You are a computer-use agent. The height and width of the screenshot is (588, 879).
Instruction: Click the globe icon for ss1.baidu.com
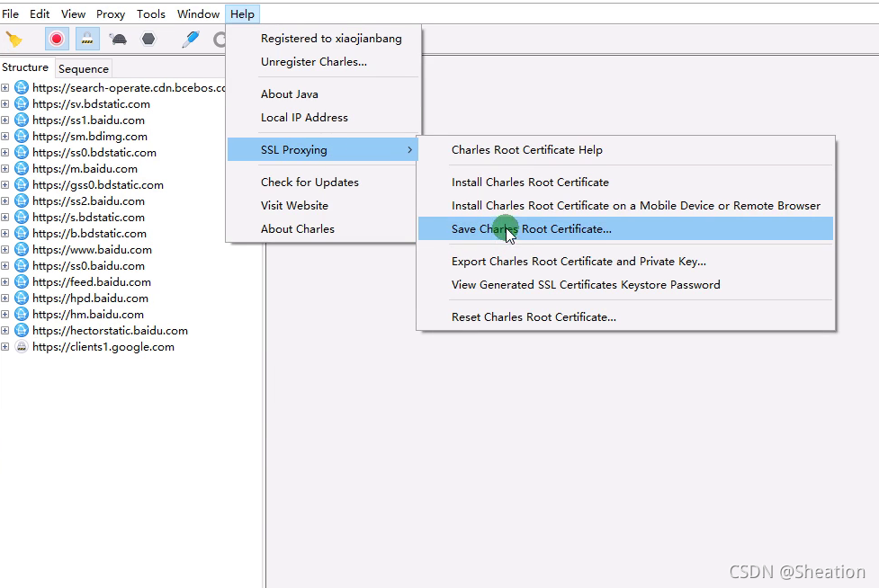pyautogui.click(x=22, y=120)
